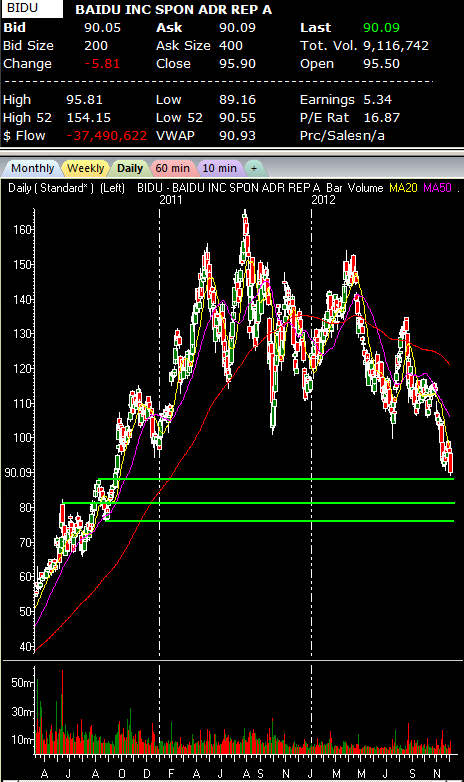Click the 160 price axis label
Viewport: 464px width, 782px height.
(22, 230)
